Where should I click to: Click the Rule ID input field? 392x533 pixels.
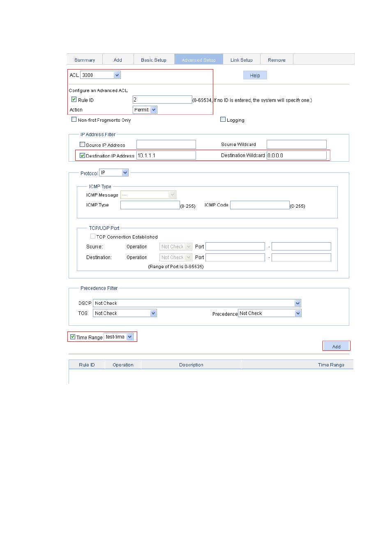coord(162,100)
